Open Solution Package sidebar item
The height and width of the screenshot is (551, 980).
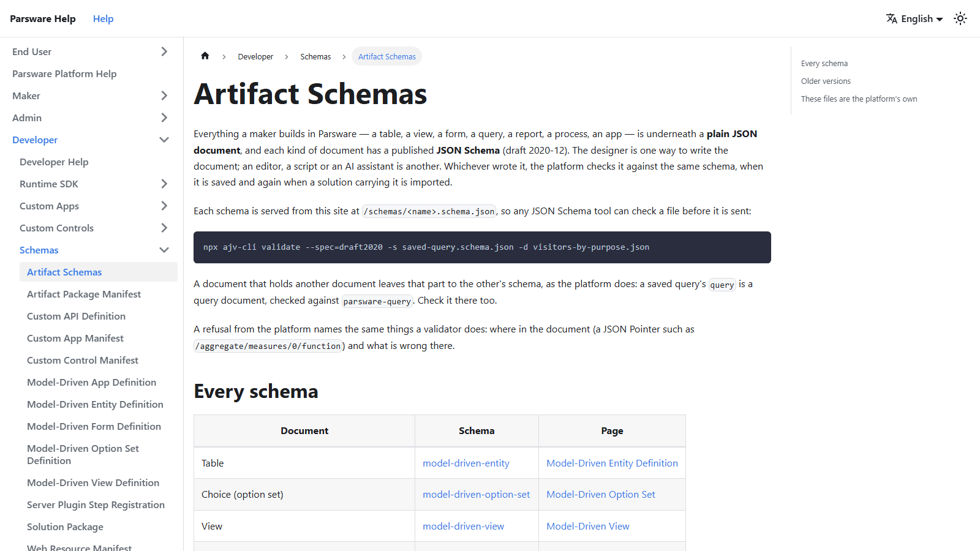(65, 527)
